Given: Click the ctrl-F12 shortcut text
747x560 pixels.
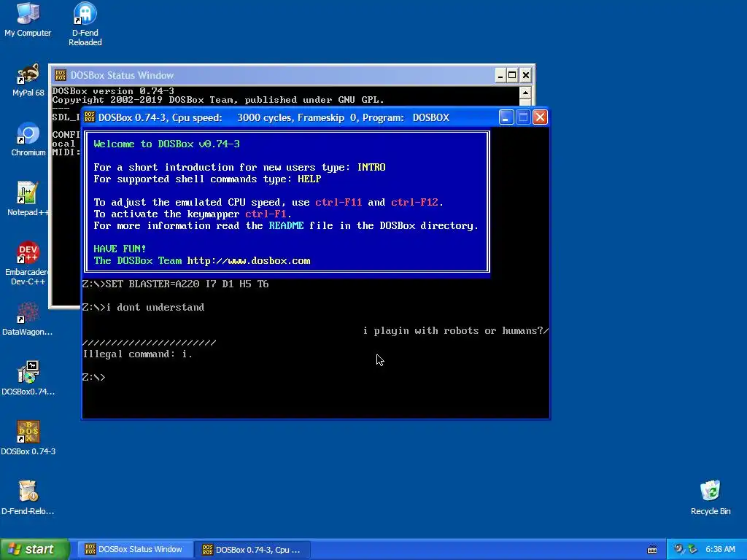Looking at the screenshot, I should [414, 203].
